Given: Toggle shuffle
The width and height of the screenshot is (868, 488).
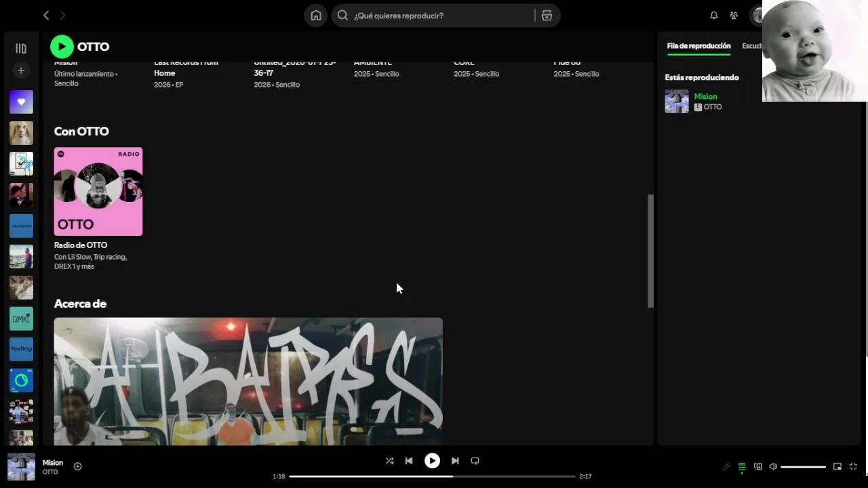Looking at the screenshot, I should click(x=389, y=461).
